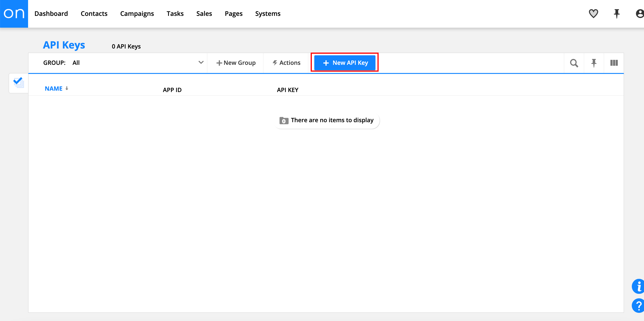This screenshot has width=644, height=321.
Task: Click the pin icon in the API Keys toolbar
Action: (594, 63)
